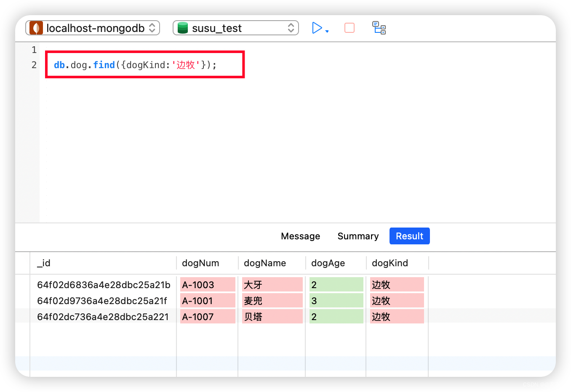Select dogAge cell with value 3
The height and width of the screenshot is (392, 571).
tap(336, 301)
